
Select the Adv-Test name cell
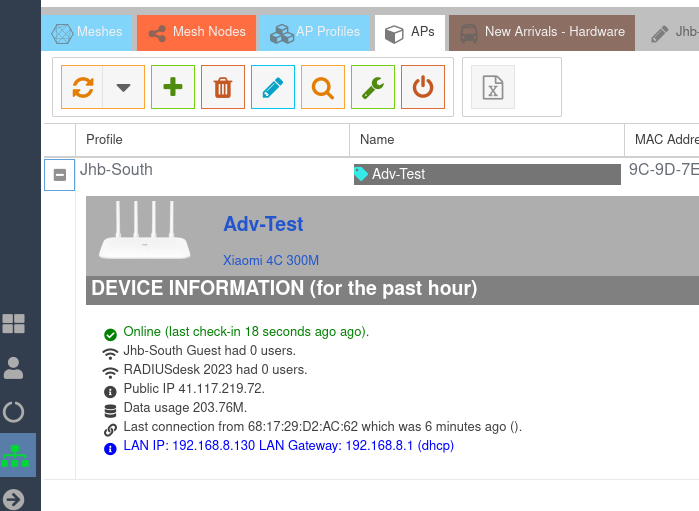point(487,174)
